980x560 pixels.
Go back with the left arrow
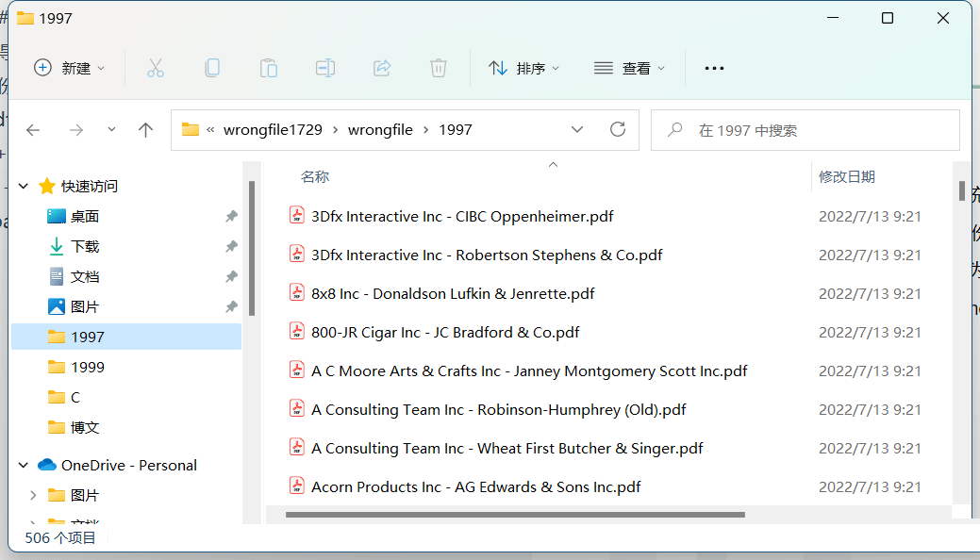click(33, 130)
